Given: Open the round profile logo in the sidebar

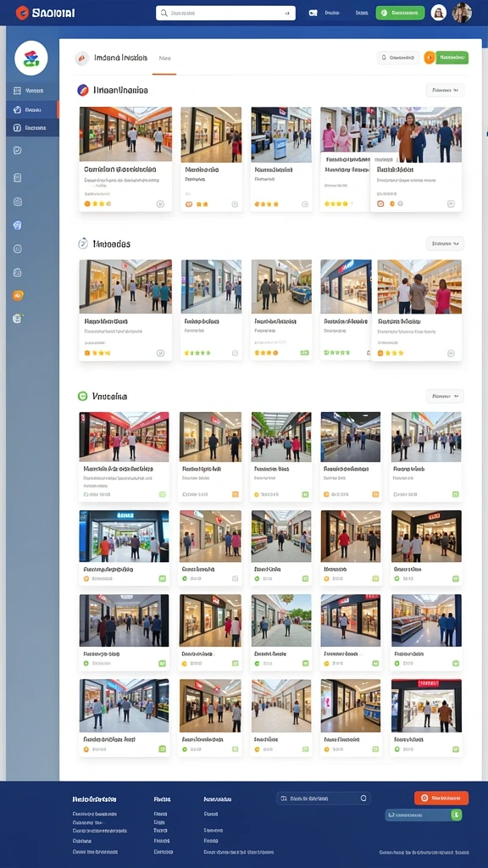Looking at the screenshot, I should (31, 58).
